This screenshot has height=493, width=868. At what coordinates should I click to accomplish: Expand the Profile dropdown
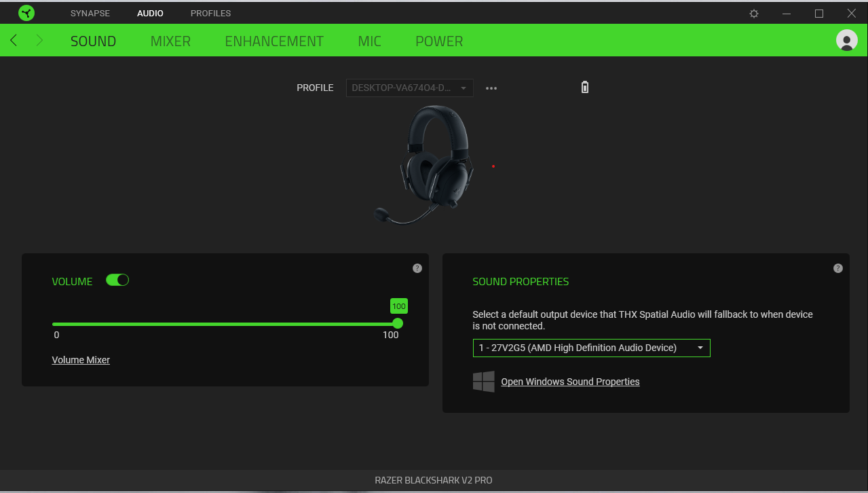click(410, 88)
